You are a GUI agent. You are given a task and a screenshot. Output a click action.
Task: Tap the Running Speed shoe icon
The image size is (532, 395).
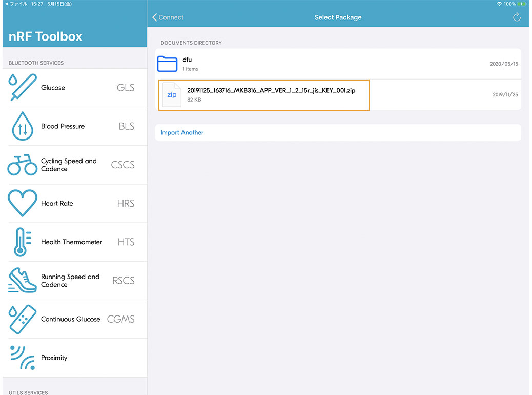coord(23,280)
